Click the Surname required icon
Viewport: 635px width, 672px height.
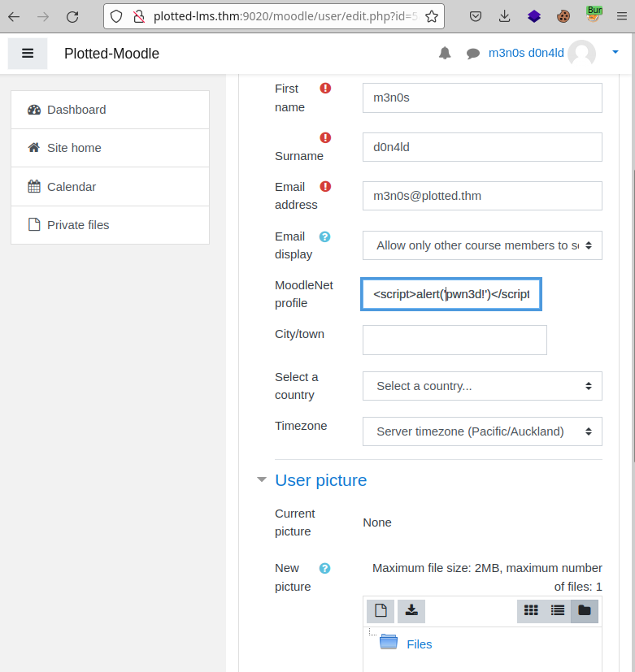pos(325,137)
